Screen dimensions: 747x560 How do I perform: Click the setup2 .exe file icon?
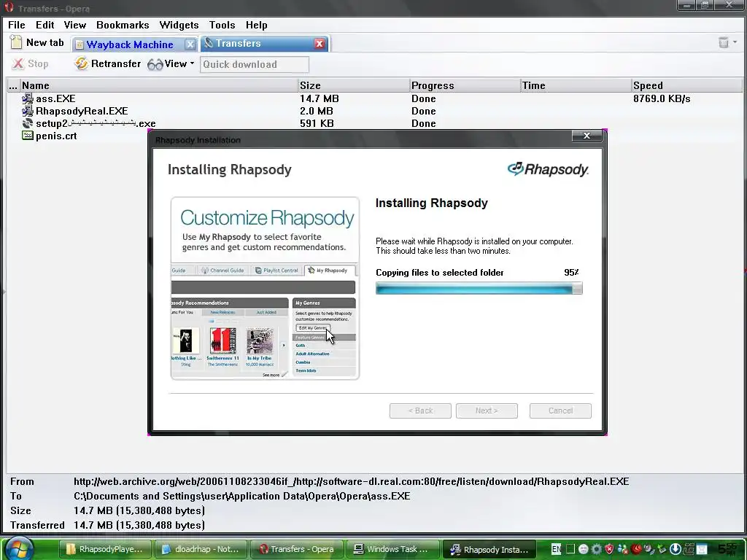coord(28,123)
